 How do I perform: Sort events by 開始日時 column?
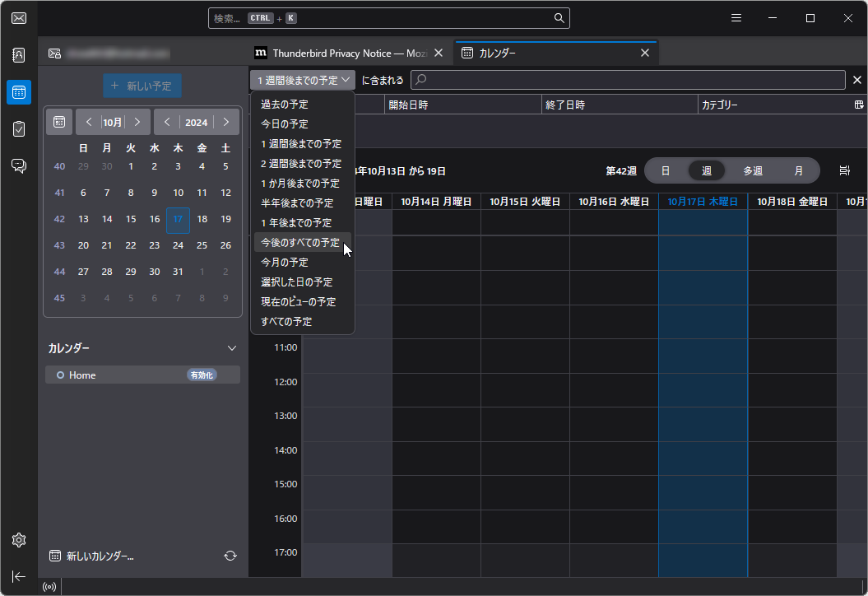pyautogui.click(x=462, y=105)
